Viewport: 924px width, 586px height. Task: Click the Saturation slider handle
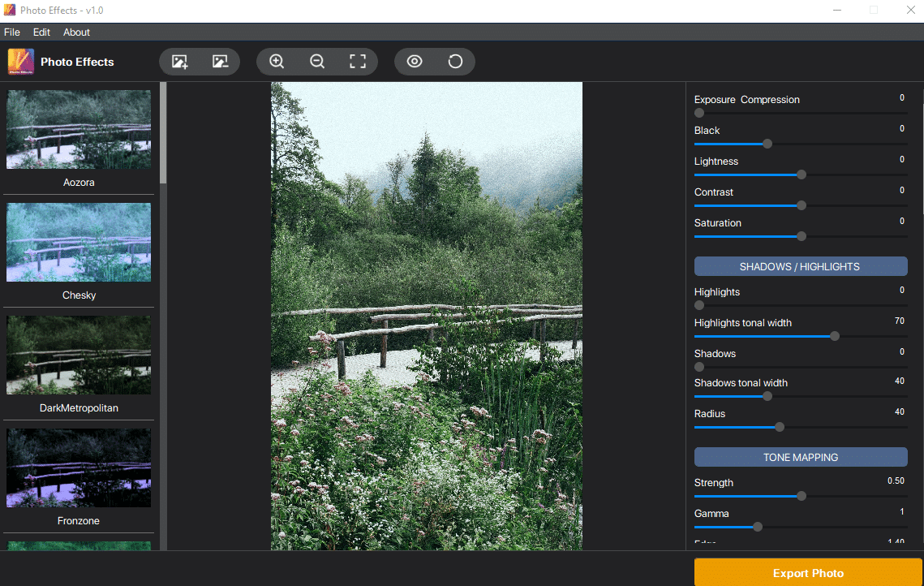[802, 236]
